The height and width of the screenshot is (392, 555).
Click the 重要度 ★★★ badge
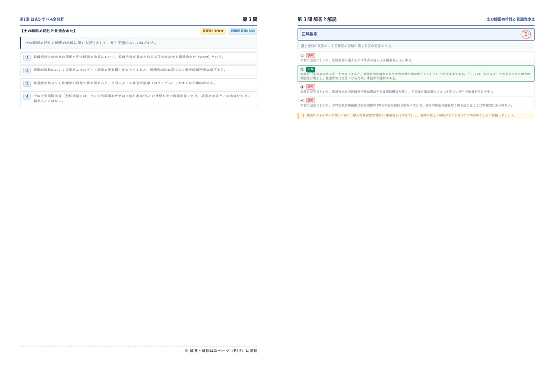click(213, 31)
